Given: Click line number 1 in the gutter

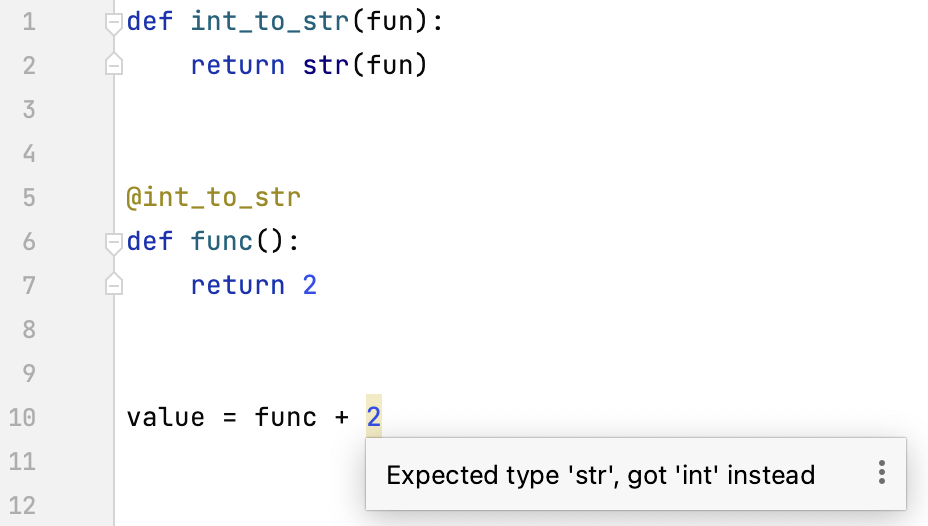Looking at the screenshot, I should (28, 22).
